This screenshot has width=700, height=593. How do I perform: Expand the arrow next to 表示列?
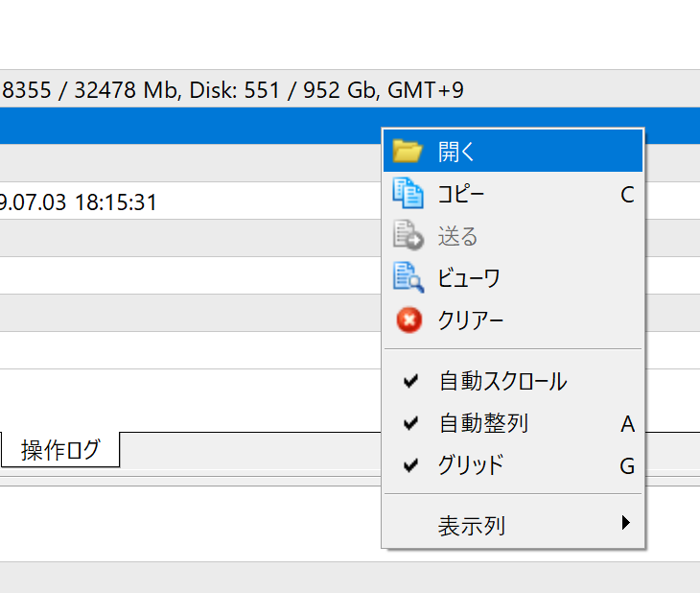[625, 524]
